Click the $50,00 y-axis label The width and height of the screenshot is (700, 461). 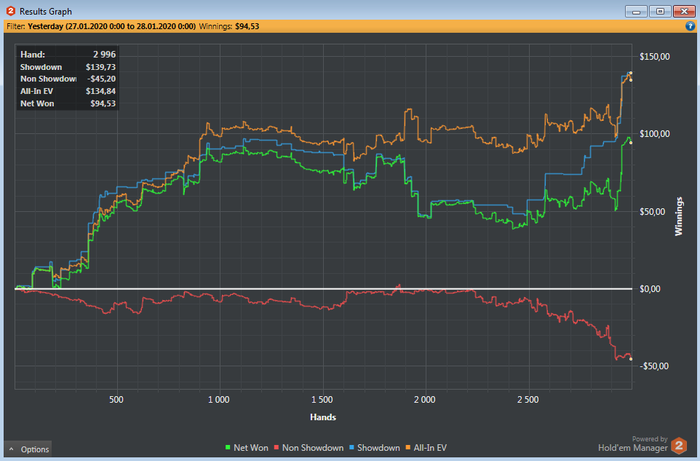tap(652, 212)
